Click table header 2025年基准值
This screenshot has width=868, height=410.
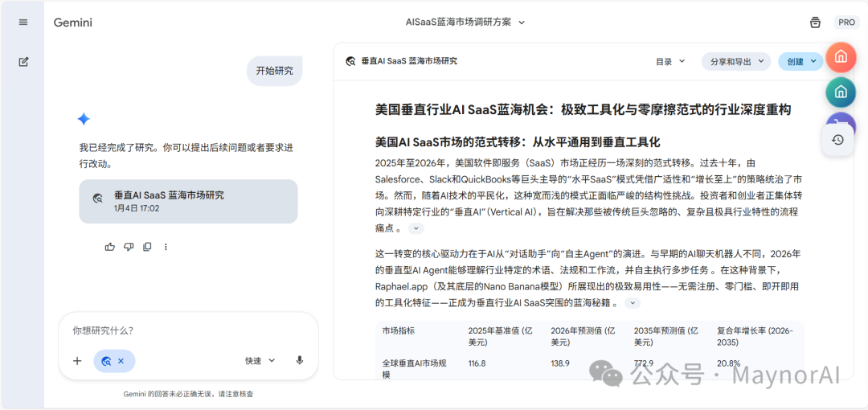click(x=502, y=336)
